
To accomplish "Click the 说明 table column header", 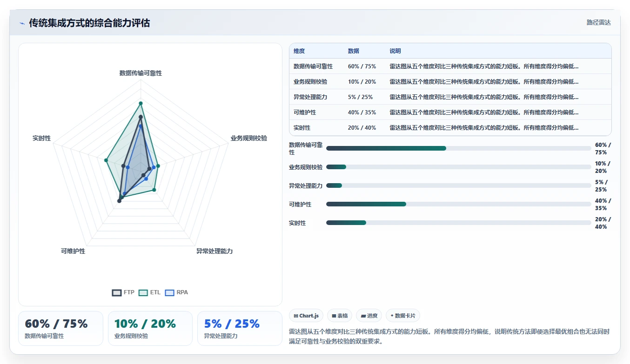I will click(395, 51).
